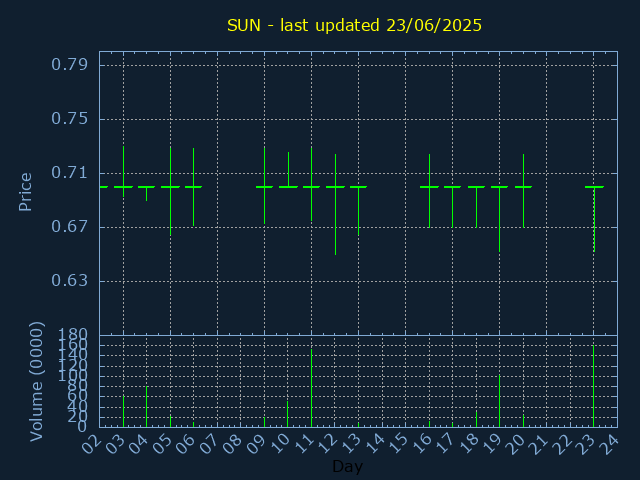Screen dimensions: 640x480
Task: Click the day 06 tick label
Action: (x=186, y=444)
